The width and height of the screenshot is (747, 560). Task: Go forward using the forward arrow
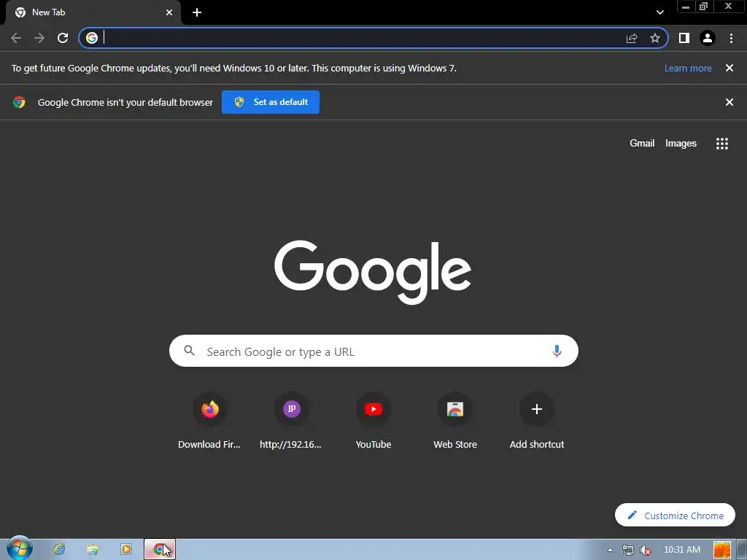pyautogui.click(x=39, y=38)
